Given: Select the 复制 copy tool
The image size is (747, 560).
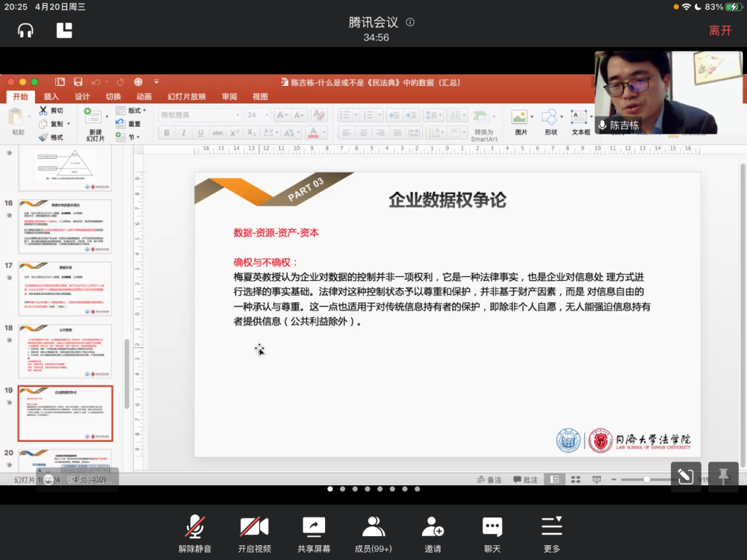Looking at the screenshot, I should tap(52, 124).
